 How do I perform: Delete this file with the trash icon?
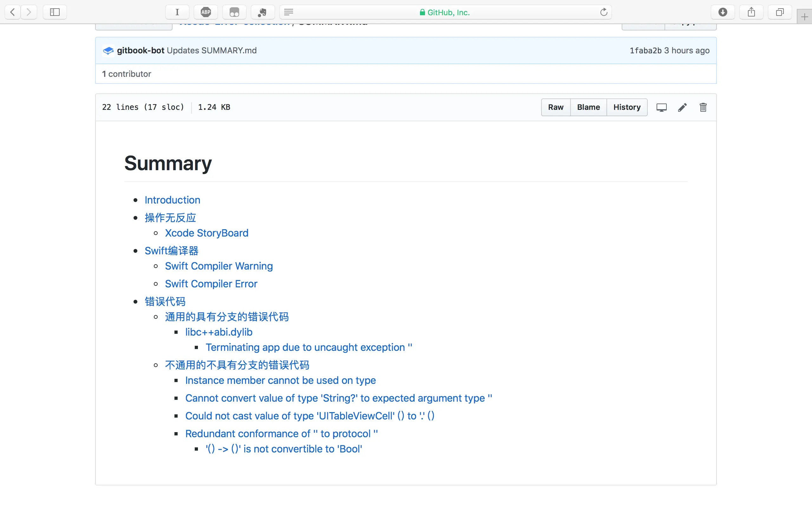(703, 108)
